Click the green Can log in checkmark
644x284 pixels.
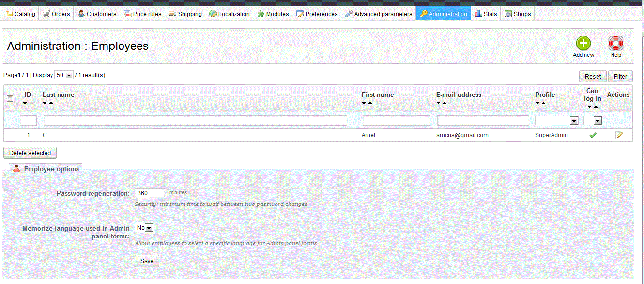[593, 135]
